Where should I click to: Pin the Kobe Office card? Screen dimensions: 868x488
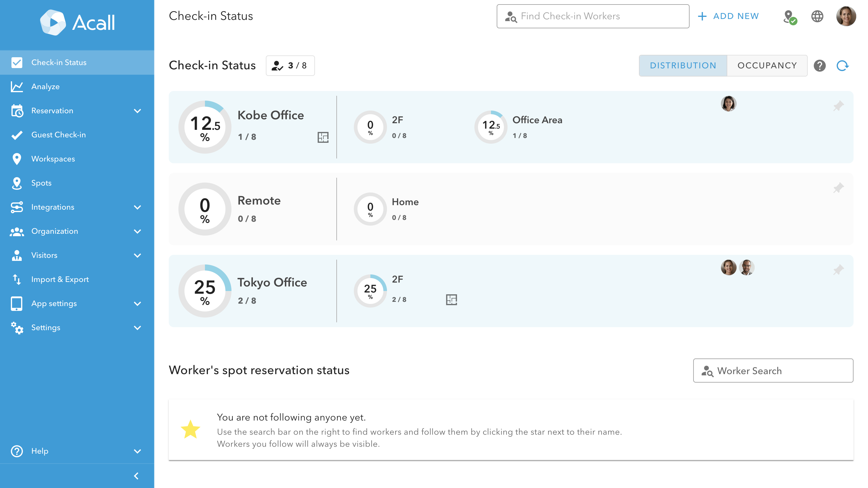(839, 105)
